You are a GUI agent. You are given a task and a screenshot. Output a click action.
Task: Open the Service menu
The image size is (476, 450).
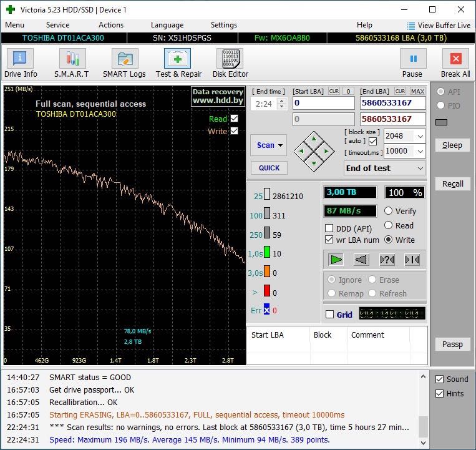click(57, 25)
